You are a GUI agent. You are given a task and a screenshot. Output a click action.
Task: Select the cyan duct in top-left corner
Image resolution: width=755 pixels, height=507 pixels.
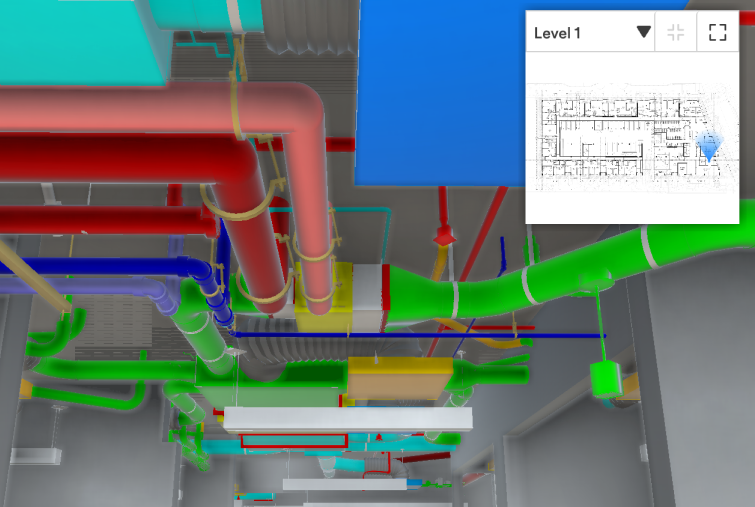click(80, 40)
